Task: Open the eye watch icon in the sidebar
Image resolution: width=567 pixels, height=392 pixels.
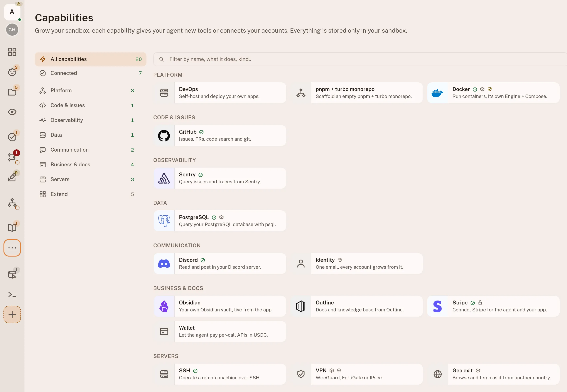Action: pos(12,112)
